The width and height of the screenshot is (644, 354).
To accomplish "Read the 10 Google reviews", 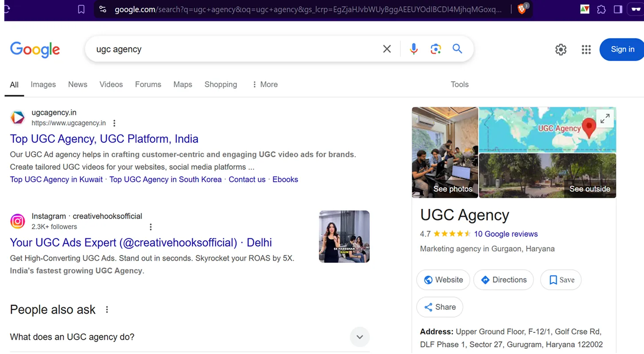I will point(506,234).
